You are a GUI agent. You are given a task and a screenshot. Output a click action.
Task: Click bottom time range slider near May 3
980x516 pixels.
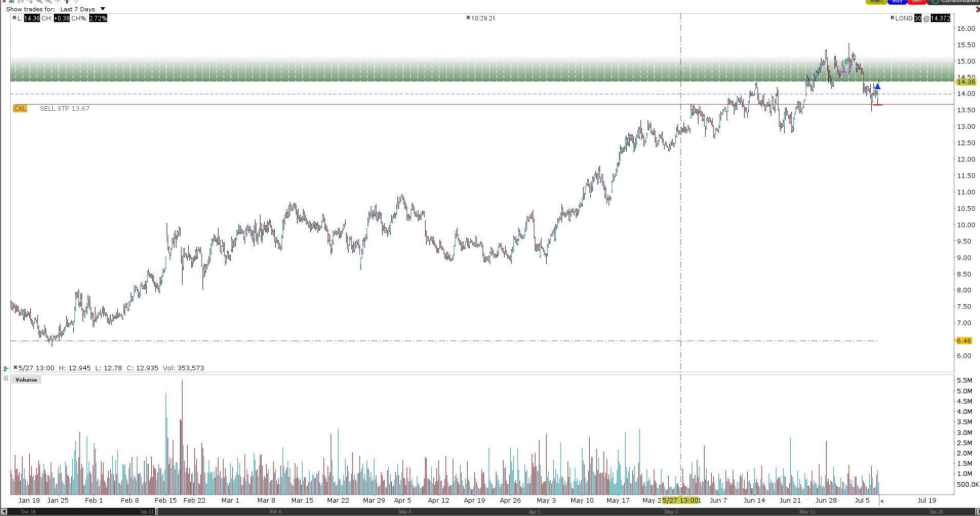[671, 512]
